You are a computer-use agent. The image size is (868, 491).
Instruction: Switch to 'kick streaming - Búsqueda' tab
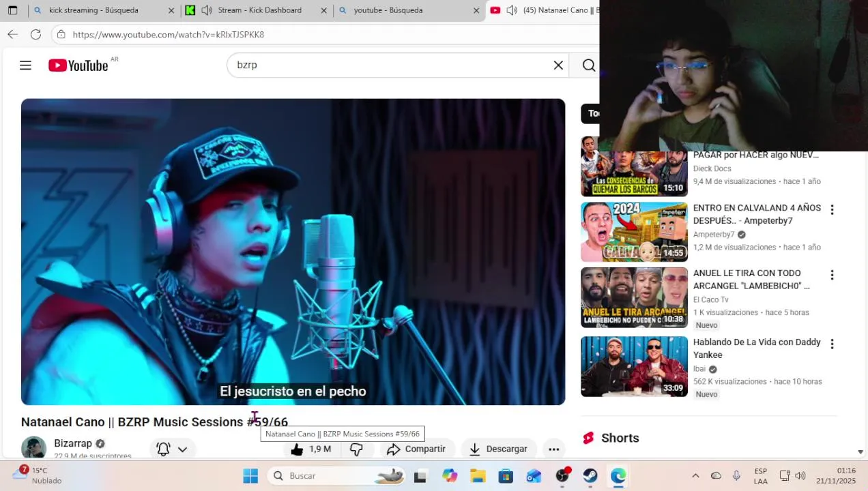click(x=93, y=10)
